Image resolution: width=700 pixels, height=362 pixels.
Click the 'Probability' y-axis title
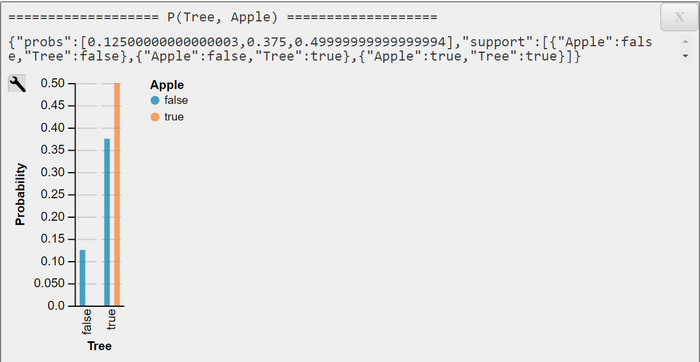point(20,195)
